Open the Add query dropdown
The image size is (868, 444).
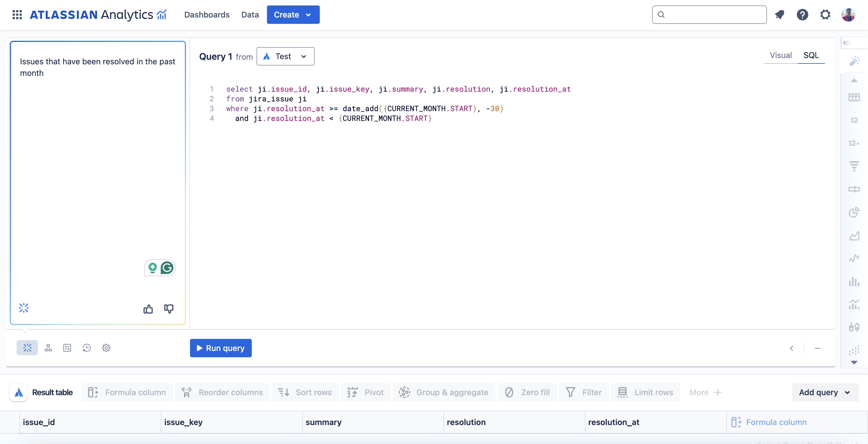coord(825,392)
